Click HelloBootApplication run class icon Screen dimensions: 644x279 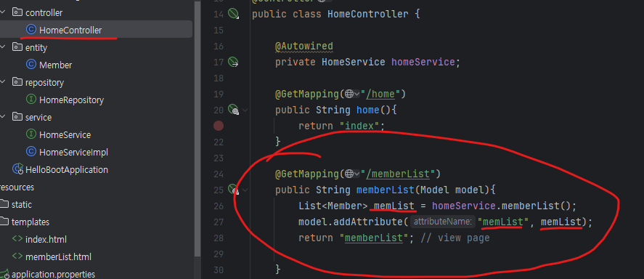pyautogui.click(x=17, y=169)
